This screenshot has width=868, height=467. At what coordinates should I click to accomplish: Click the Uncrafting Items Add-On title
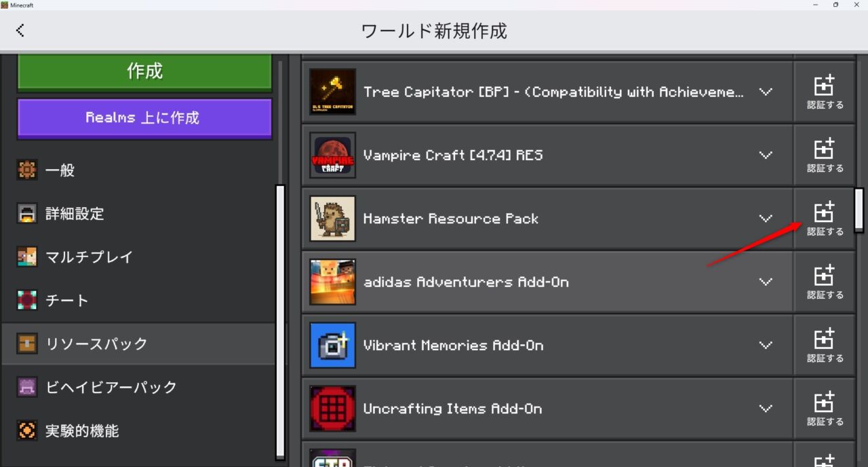click(x=452, y=409)
